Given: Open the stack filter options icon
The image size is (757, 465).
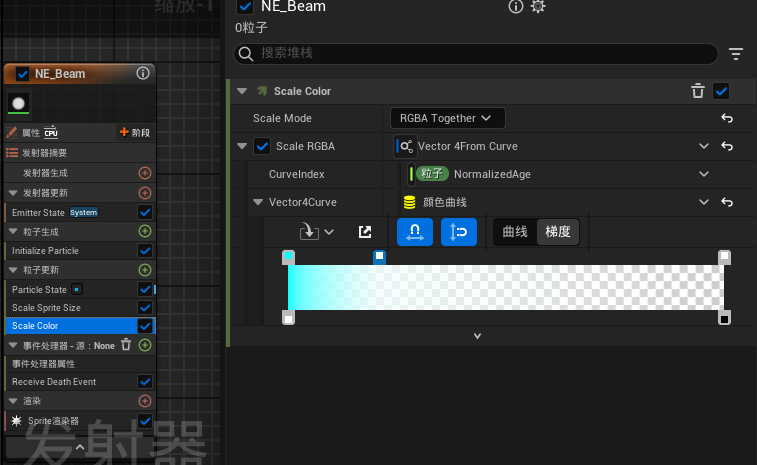Looking at the screenshot, I should pyautogui.click(x=736, y=54).
